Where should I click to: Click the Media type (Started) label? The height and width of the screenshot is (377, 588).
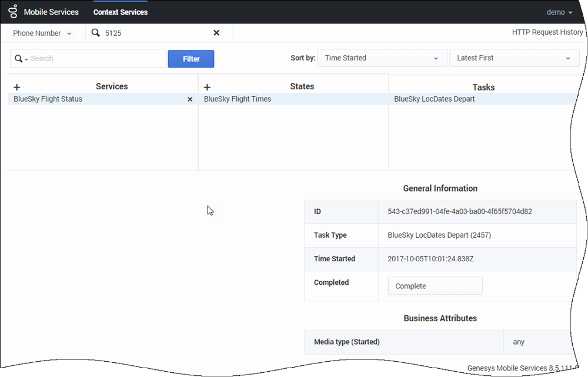pos(347,342)
